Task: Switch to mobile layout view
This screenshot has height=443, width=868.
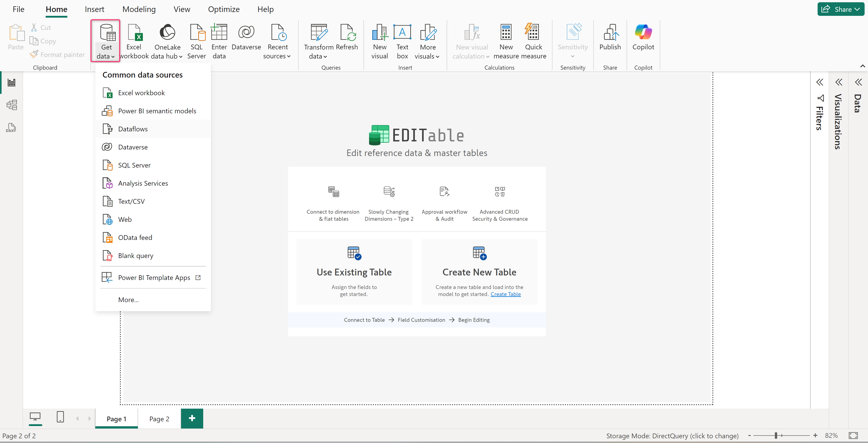Action: (x=60, y=417)
